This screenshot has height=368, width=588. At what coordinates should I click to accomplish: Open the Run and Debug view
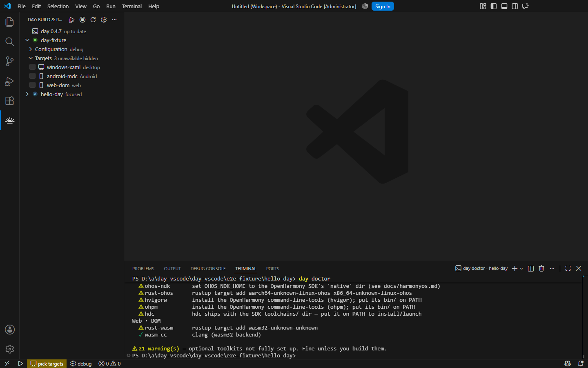point(9,81)
